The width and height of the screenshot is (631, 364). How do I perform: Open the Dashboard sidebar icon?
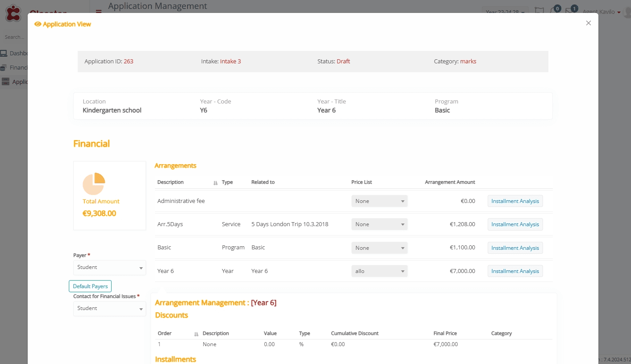point(4,54)
